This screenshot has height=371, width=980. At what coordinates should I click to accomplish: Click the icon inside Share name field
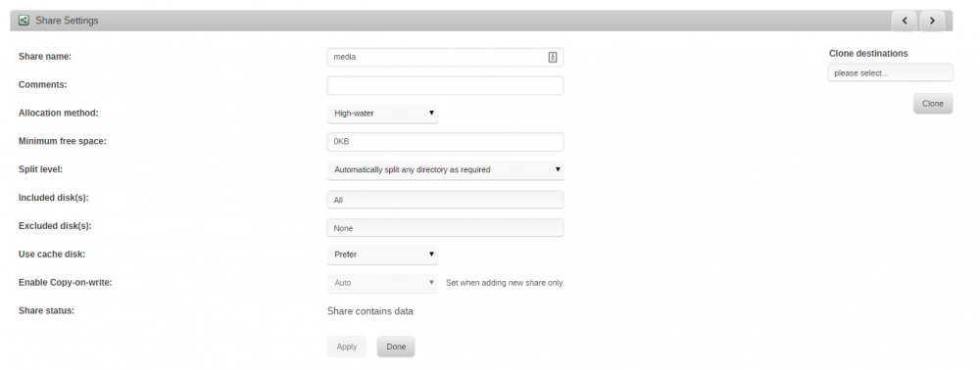(553, 57)
